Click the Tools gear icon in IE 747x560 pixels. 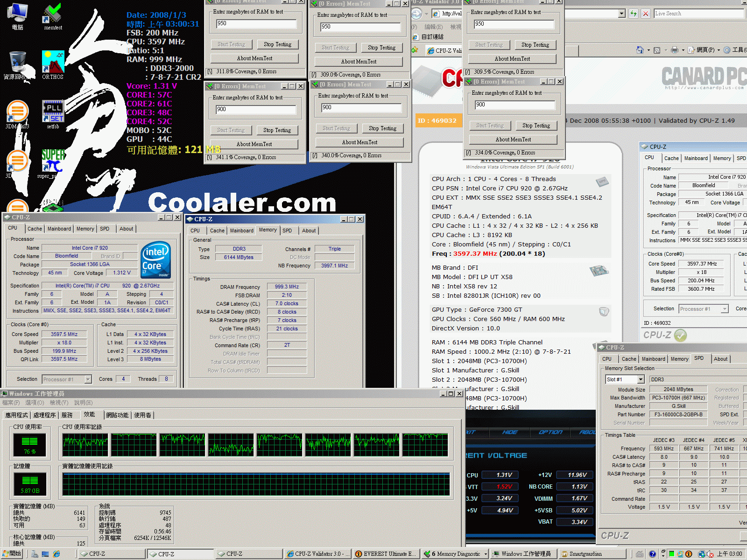coord(727,50)
